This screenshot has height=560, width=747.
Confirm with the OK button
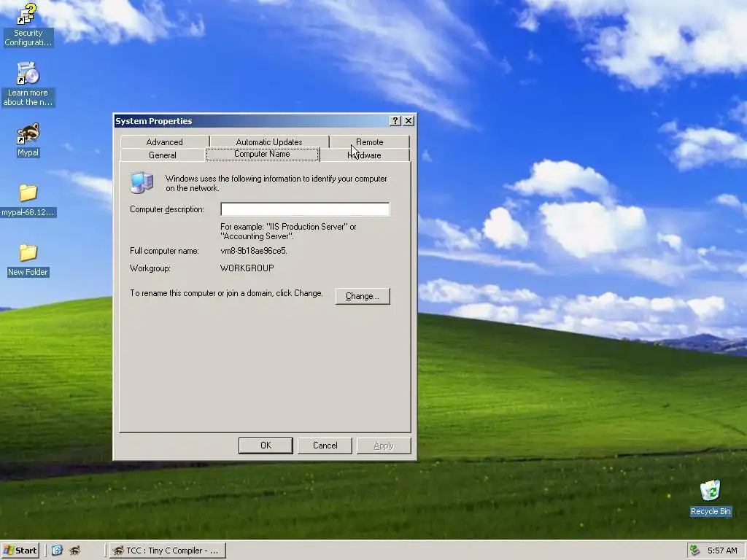266,446
